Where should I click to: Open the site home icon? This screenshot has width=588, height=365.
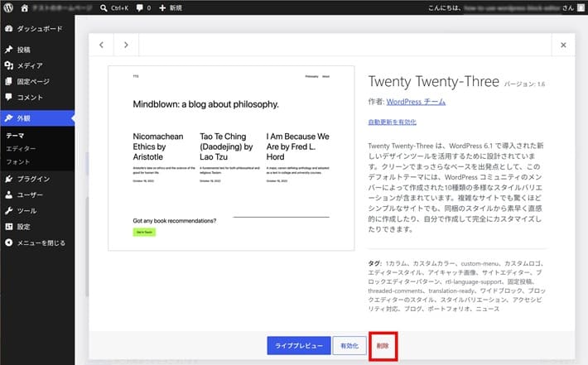(24, 8)
